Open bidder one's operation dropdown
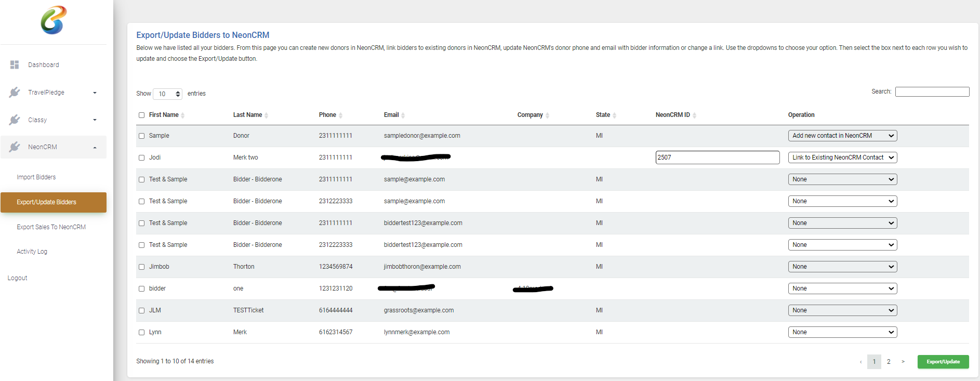Image resolution: width=980 pixels, height=381 pixels. pos(842,288)
